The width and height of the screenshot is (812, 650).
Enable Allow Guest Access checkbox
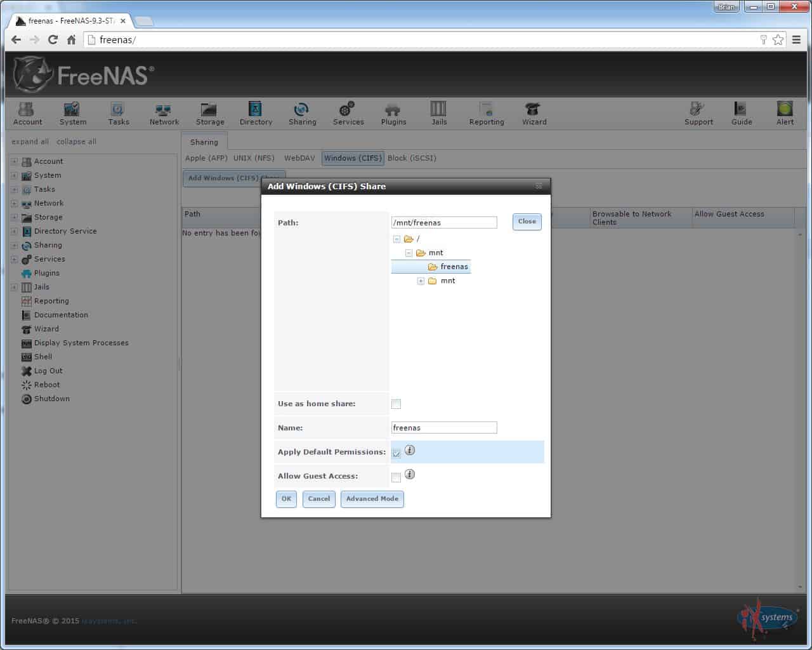[396, 477]
